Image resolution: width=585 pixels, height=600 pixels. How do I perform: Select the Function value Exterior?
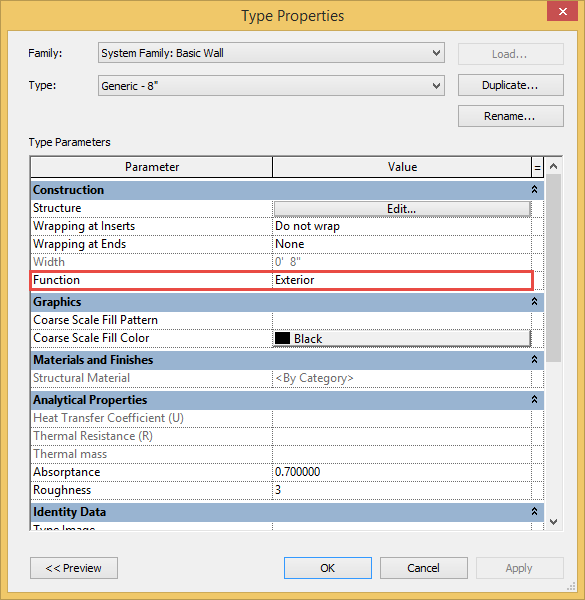coord(402,280)
